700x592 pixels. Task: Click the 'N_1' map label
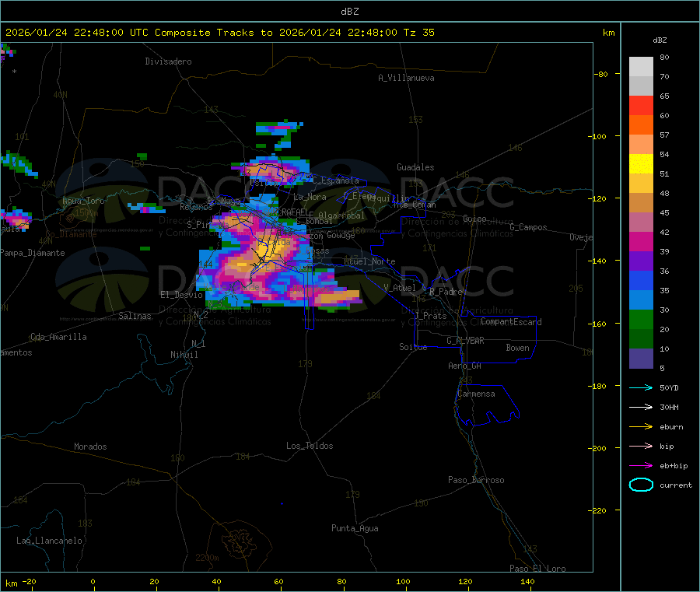click(198, 343)
